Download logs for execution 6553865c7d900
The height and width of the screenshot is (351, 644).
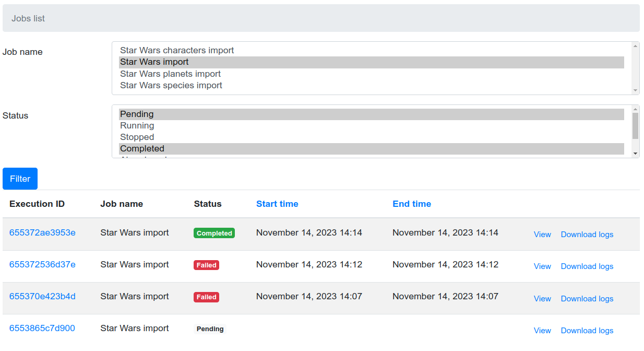(587, 331)
